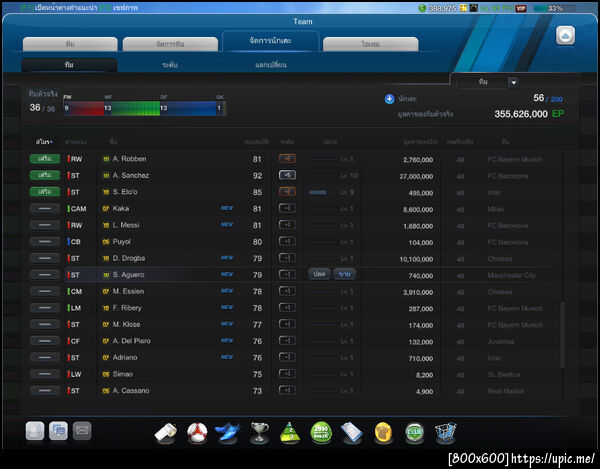
Task: Open the green CLUB badge icon
Action: pyautogui.click(x=414, y=433)
